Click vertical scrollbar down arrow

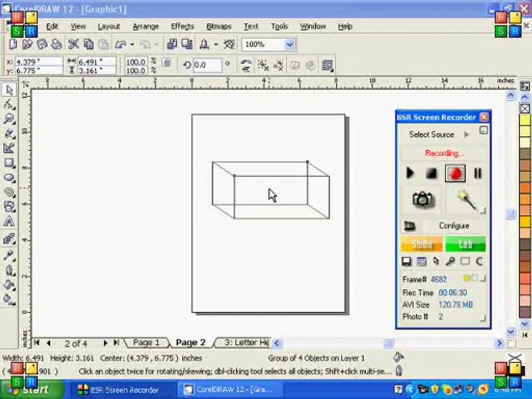tap(511, 331)
